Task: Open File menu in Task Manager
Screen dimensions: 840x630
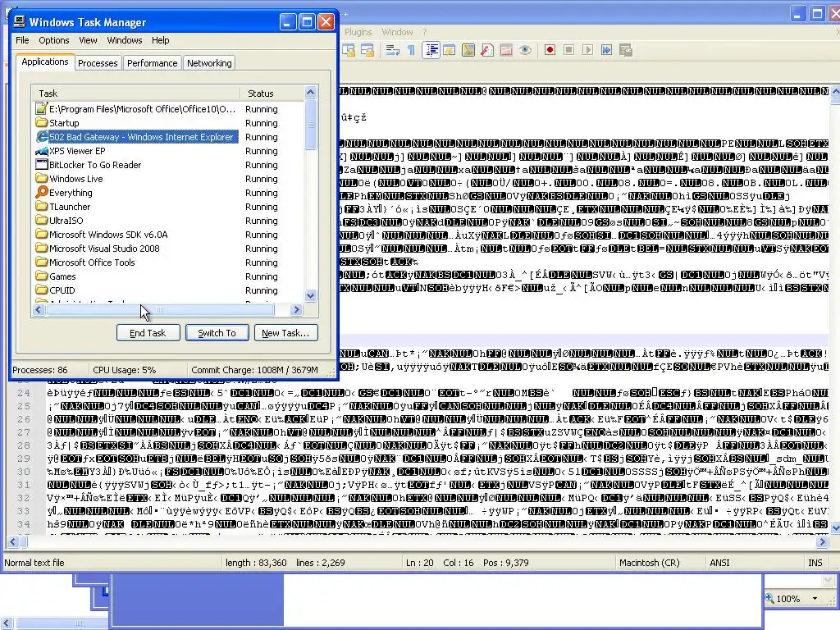Action: click(22, 40)
